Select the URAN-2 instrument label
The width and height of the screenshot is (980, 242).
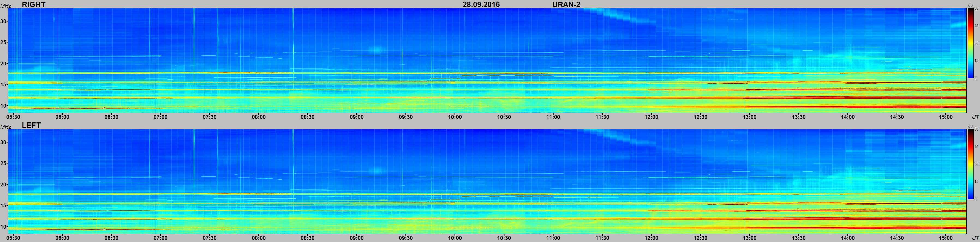point(566,5)
